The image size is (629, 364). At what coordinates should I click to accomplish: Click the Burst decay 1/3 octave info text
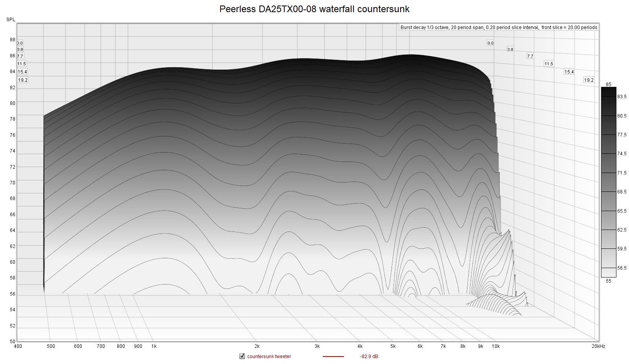coord(499,28)
